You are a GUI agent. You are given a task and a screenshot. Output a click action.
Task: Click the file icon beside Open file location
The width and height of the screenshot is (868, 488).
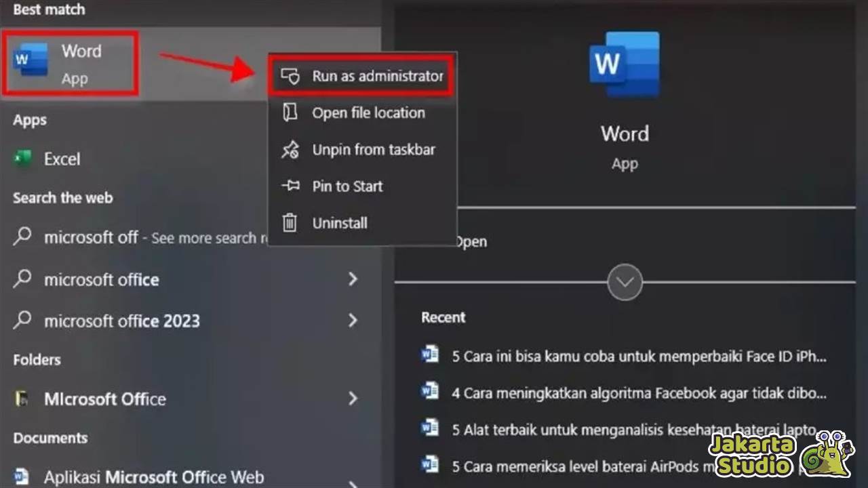coord(290,113)
